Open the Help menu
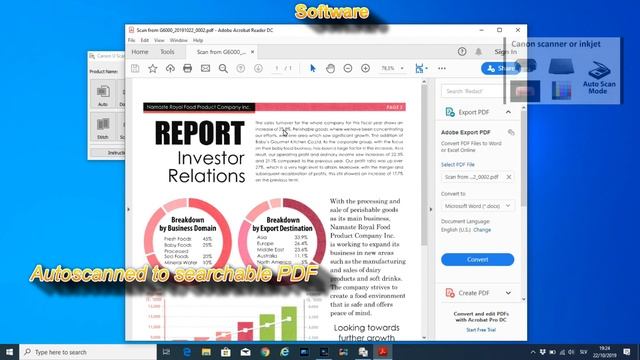The image size is (640, 360). tap(198, 40)
